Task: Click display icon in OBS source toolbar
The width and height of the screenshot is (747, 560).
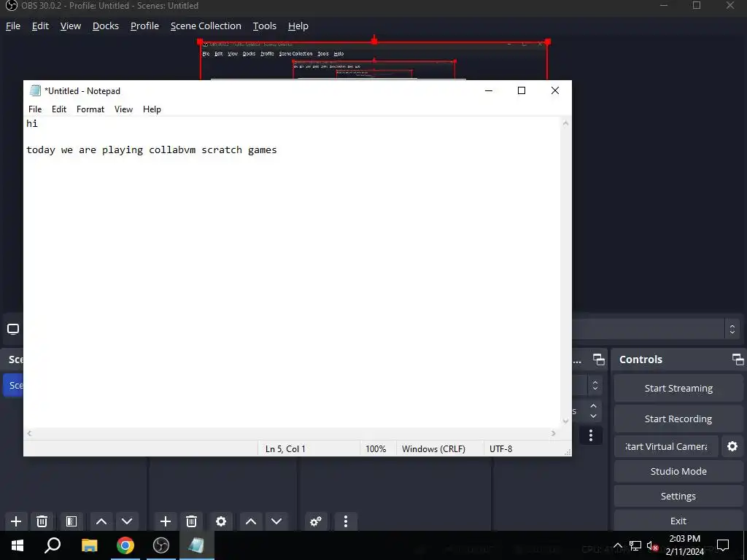Action: [x=13, y=329]
